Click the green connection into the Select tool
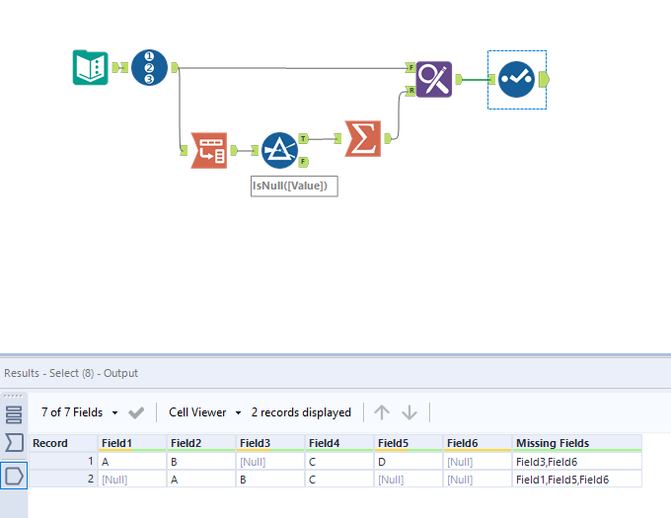 [x=475, y=80]
